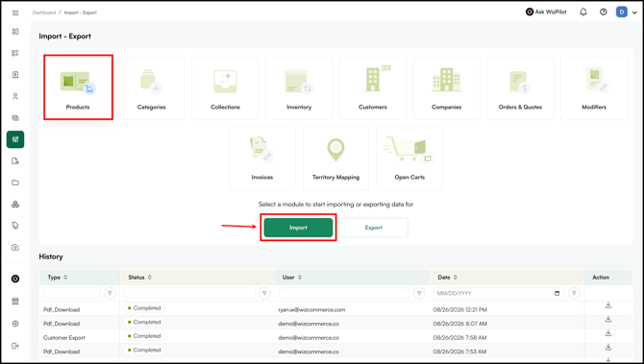Select the Inventory module card
The width and height of the screenshot is (644, 364).
299,87
